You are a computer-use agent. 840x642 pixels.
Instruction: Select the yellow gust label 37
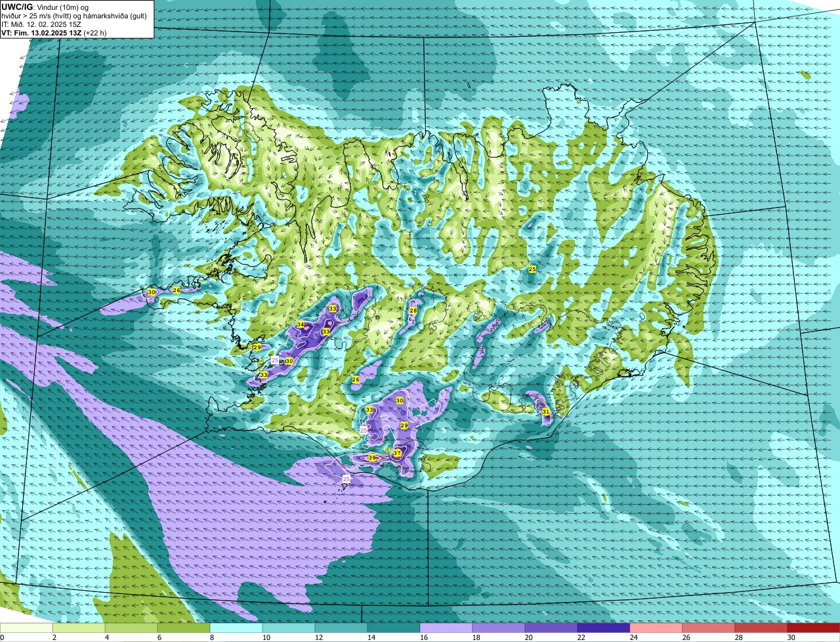397,453
